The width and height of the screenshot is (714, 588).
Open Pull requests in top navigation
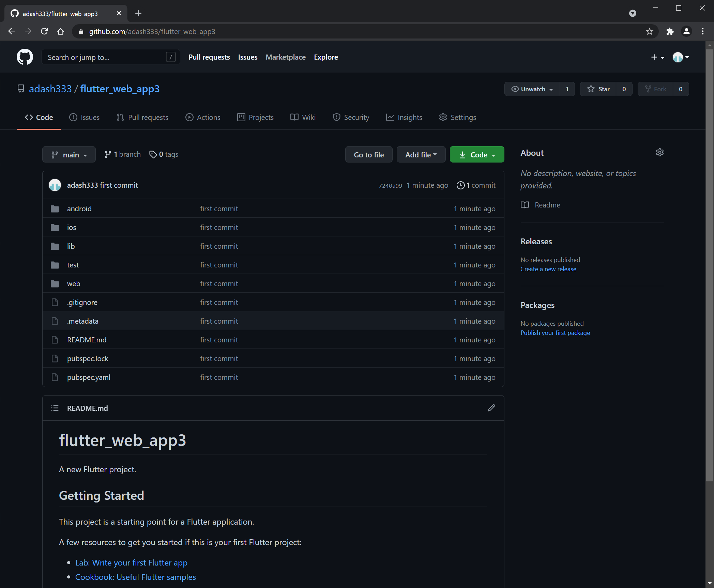(209, 57)
